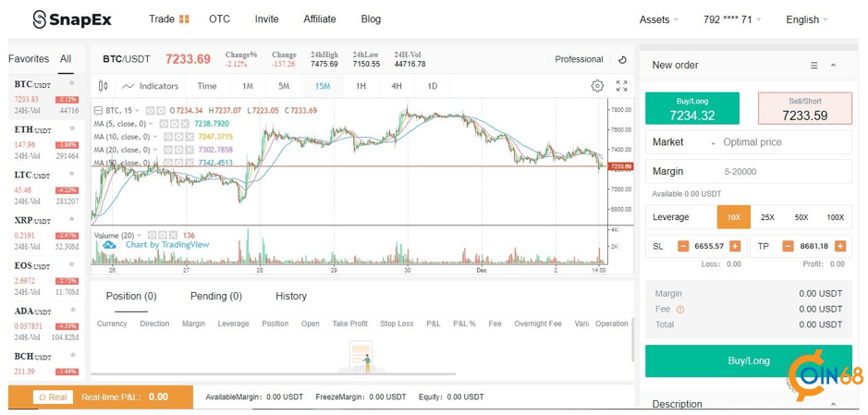Hide the Volume (20) indicator
The image size is (868, 415).
[x=153, y=235]
